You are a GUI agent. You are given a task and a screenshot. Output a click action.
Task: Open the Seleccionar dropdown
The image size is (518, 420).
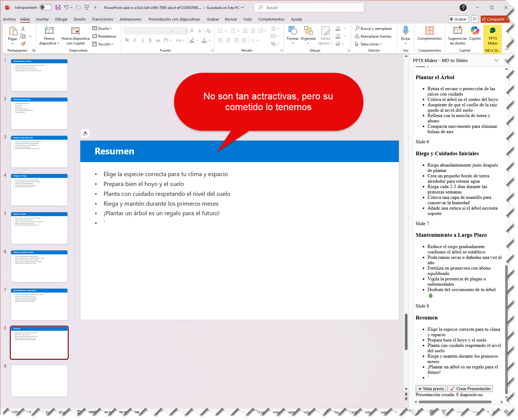tap(369, 44)
